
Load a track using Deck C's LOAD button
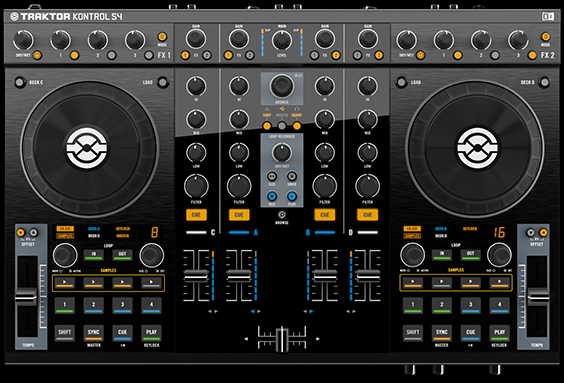point(163,82)
